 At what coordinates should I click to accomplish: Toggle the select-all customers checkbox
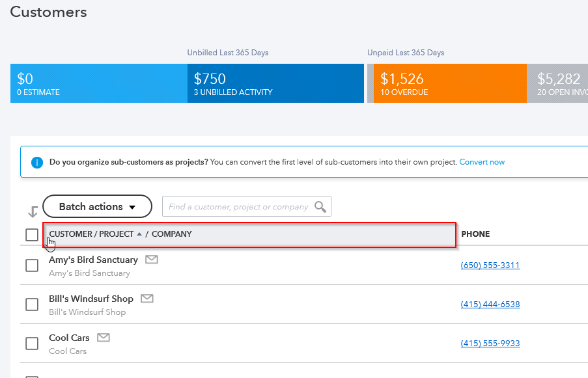point(32,235)
